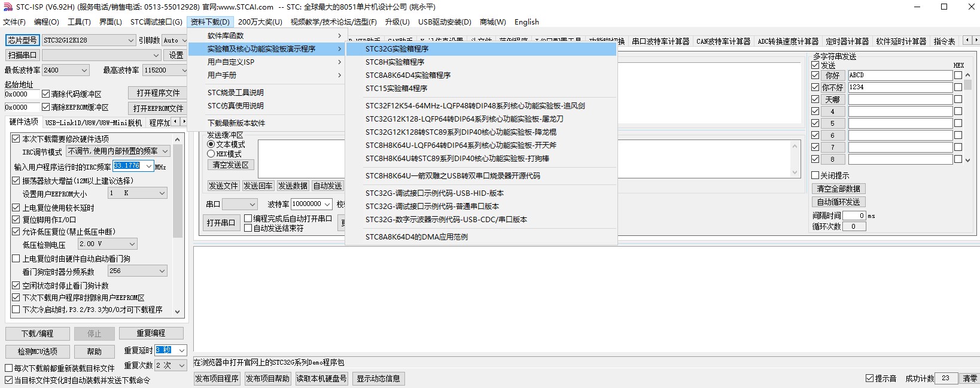
Task: Select HEX模式 radio button
Action: 211,154
